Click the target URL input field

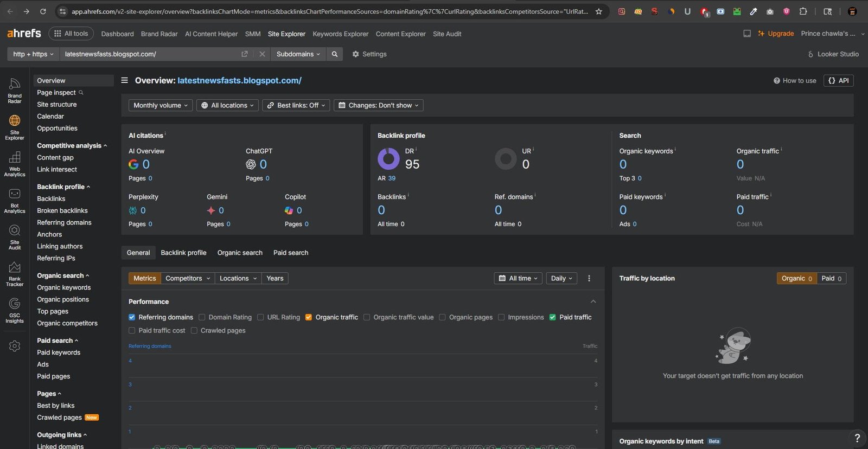pos(149,54)
